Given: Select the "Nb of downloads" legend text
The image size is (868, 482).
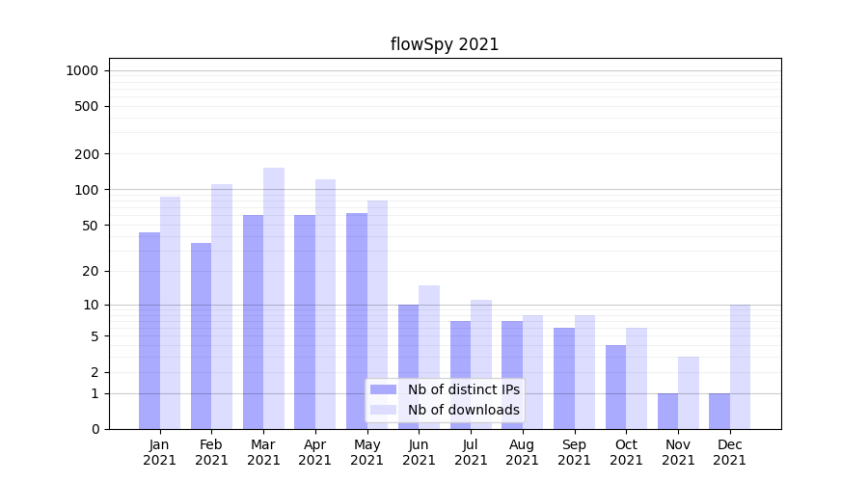Looking at the screenshot, I should 463,410.
